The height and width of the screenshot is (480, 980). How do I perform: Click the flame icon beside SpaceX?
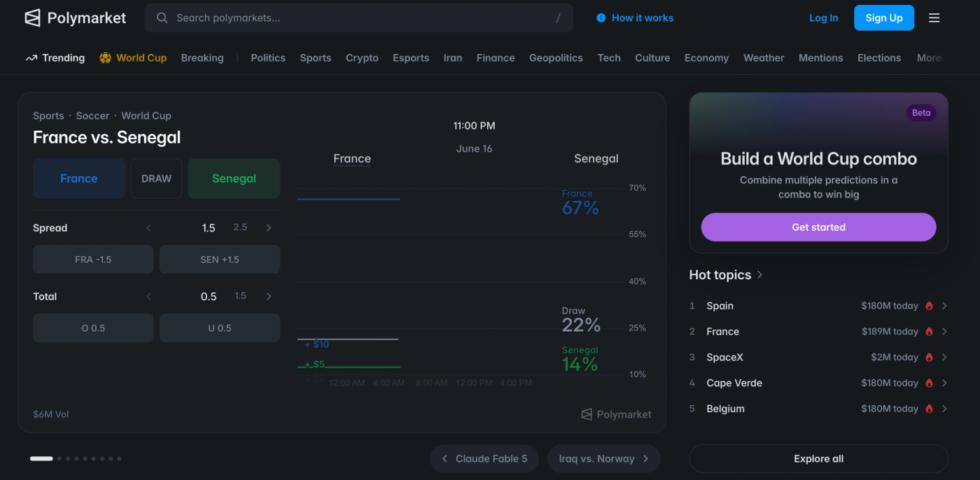tap(930, 358)
